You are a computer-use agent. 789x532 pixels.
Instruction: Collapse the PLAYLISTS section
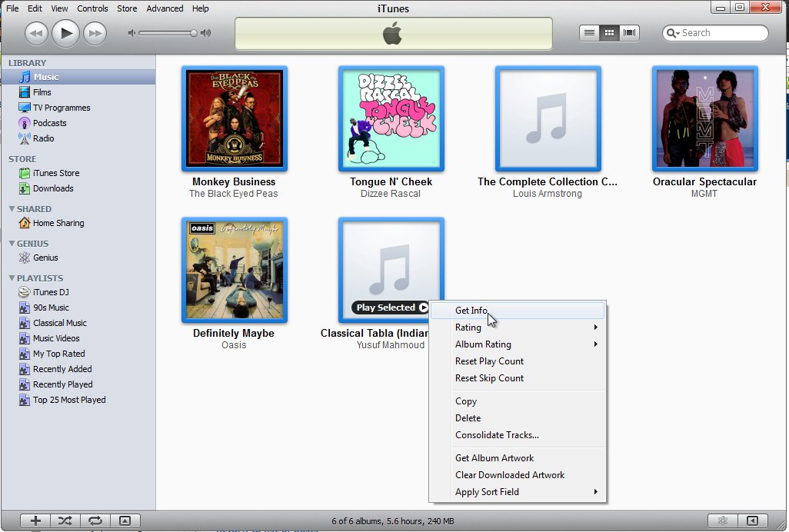12,278
